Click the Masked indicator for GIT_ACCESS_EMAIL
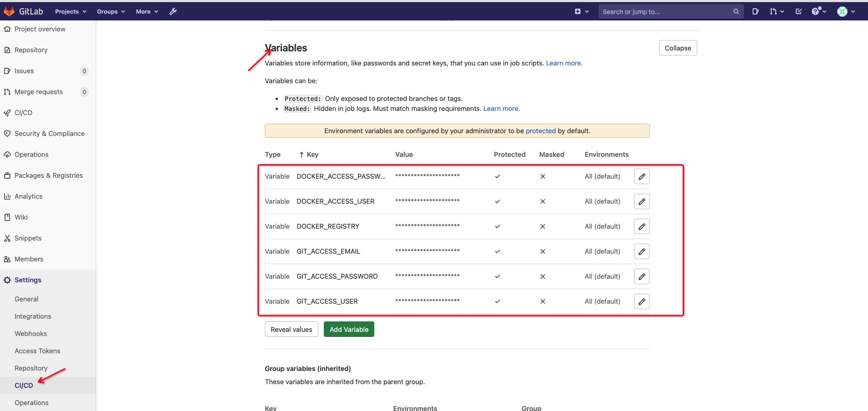This screenshot has height=411, width=868. pos(542,251)
